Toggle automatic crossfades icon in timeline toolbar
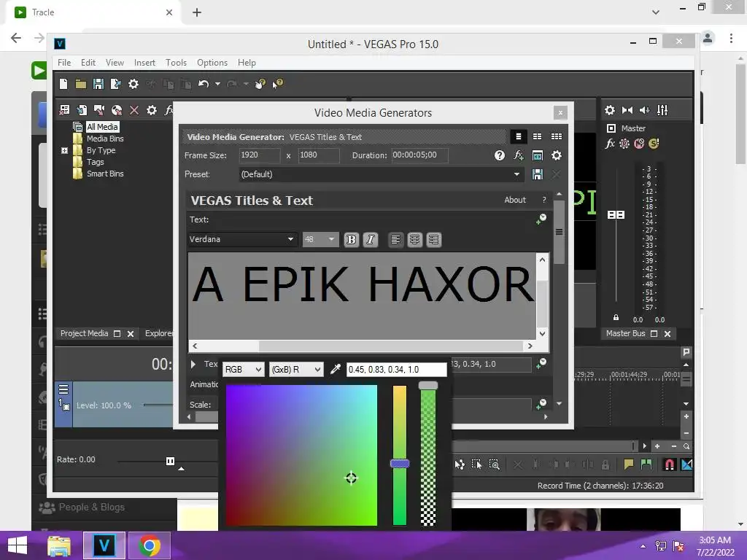 click(x=686, y=464)
